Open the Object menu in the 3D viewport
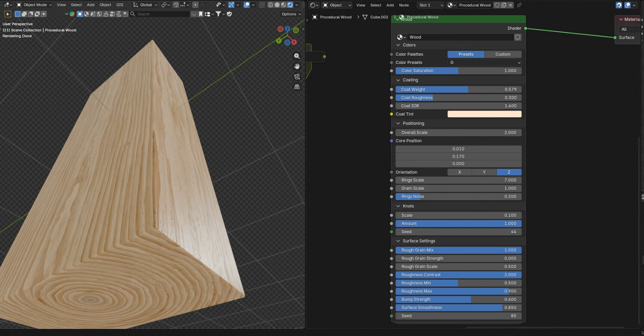 point(105,5)
